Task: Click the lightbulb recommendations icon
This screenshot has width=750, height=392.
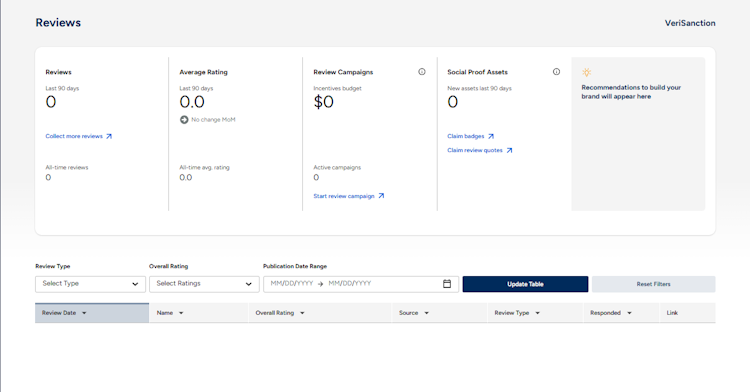Action: click(586, 72)
